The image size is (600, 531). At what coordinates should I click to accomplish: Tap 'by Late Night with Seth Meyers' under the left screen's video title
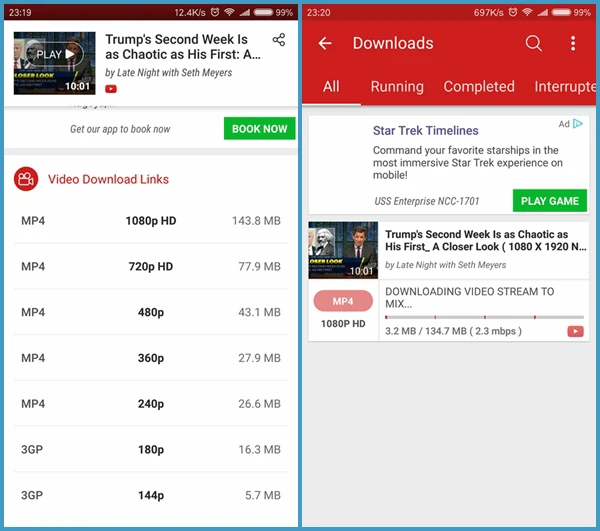(168, 73)
